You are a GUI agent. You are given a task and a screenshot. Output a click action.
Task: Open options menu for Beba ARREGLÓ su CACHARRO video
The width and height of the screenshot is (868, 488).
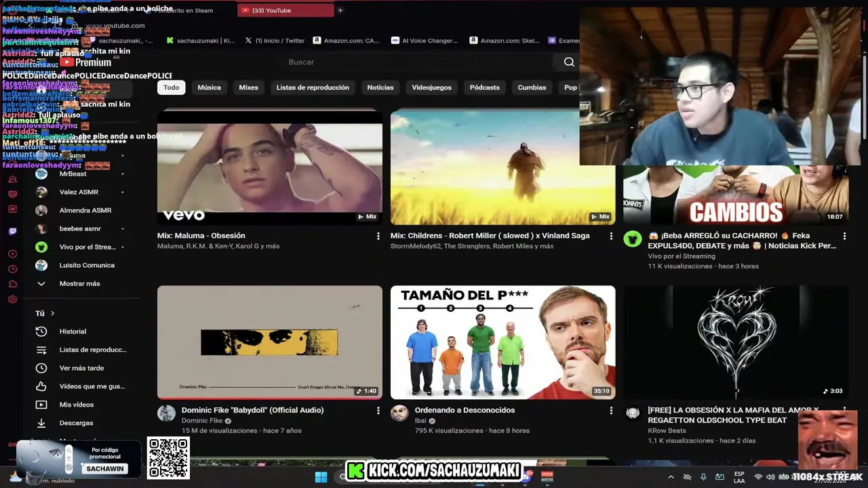(x=844, y=236)
